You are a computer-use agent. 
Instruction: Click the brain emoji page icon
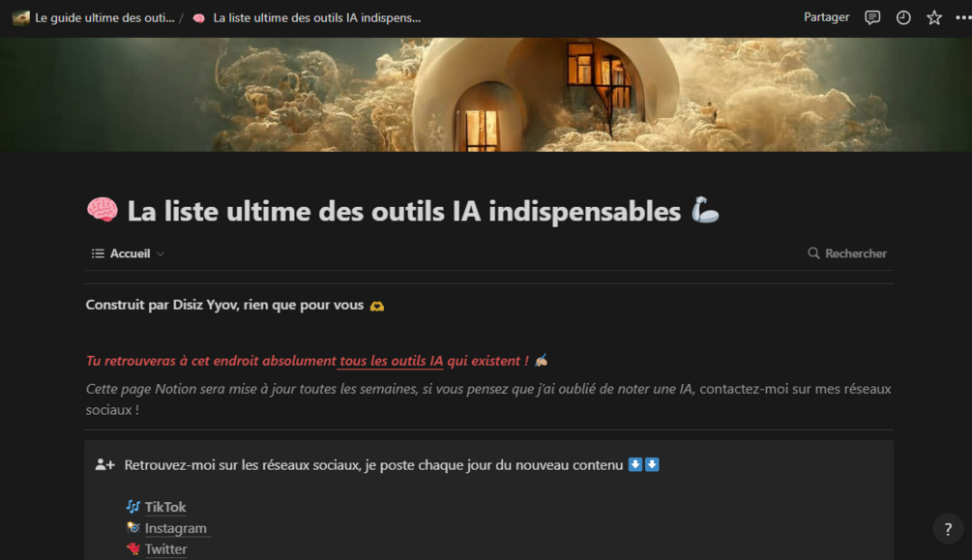coord(102,210)
